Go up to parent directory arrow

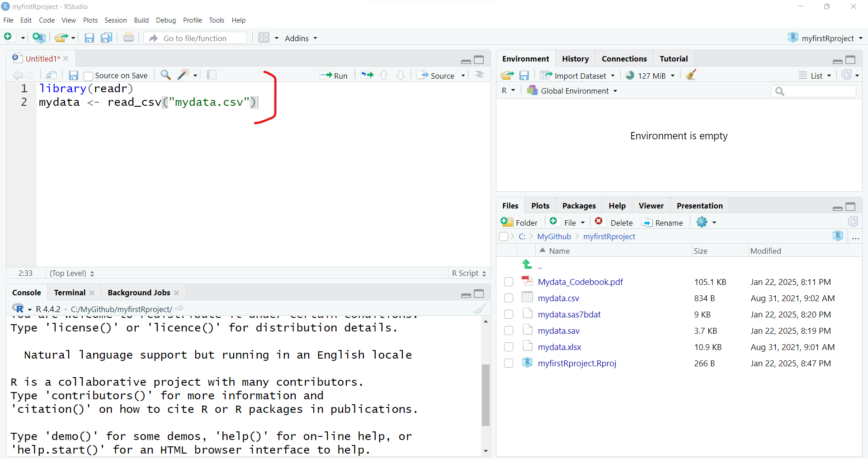(527, 264)
